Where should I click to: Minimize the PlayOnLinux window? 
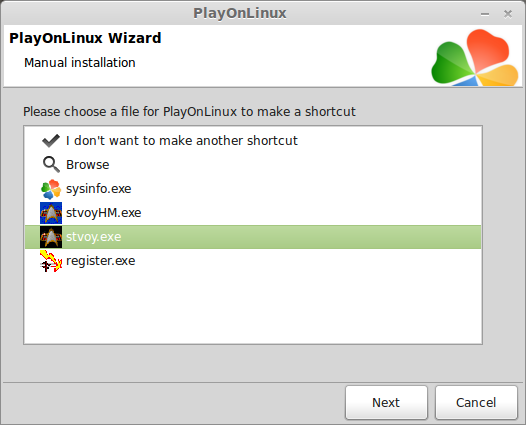485,14
